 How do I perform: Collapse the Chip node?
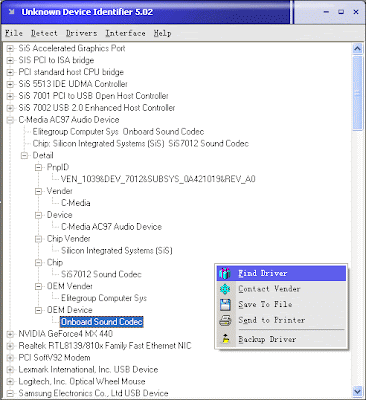39,263
